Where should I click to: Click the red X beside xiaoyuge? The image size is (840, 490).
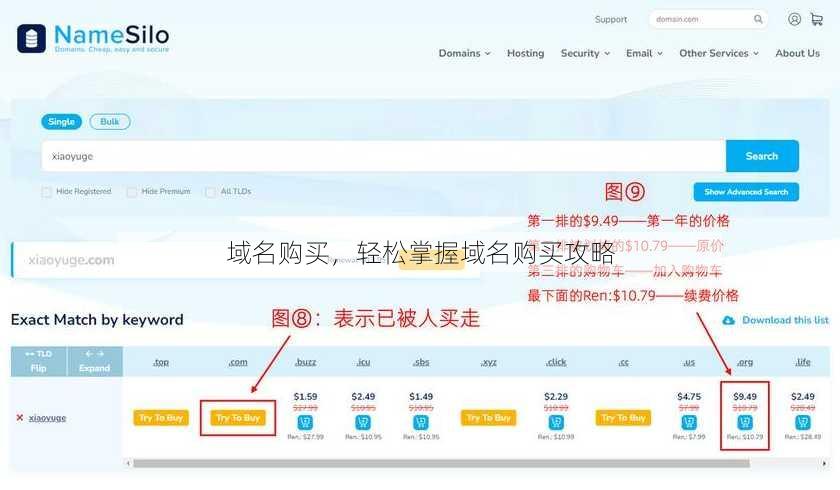pos(20,418)
